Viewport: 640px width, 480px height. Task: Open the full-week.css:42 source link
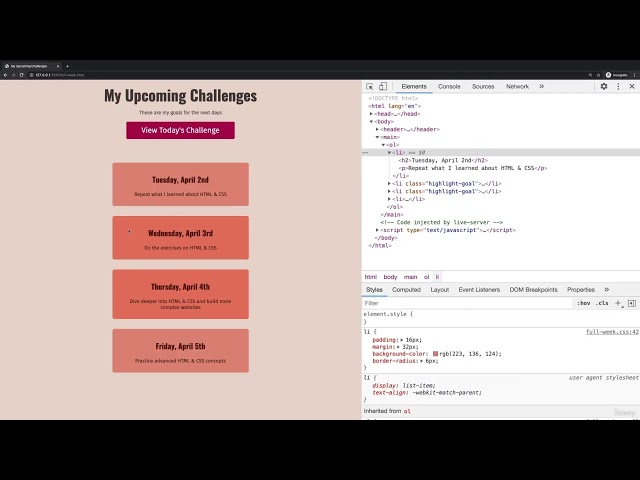tap(612, 332)
